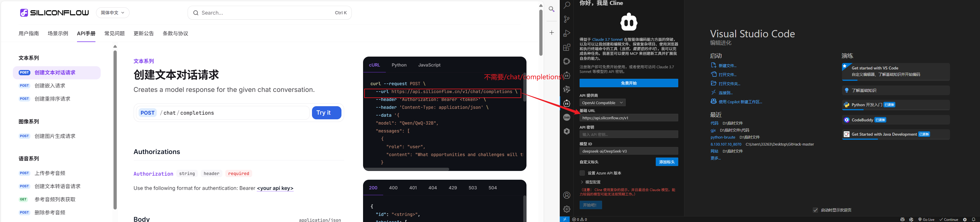Click Open Folder icon in VS Code start list

click(x=714, y=84)
